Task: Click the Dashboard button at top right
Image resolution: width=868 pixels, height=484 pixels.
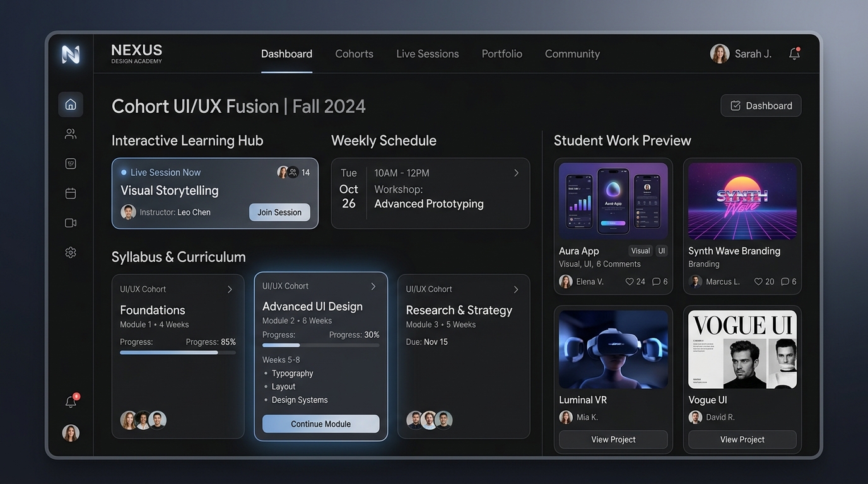Action: [761, 106]
